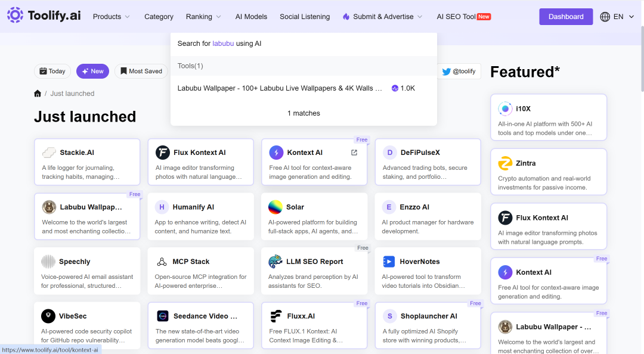Open the Solar tool card
644x354 pixels.
click(x=314, y=216)
